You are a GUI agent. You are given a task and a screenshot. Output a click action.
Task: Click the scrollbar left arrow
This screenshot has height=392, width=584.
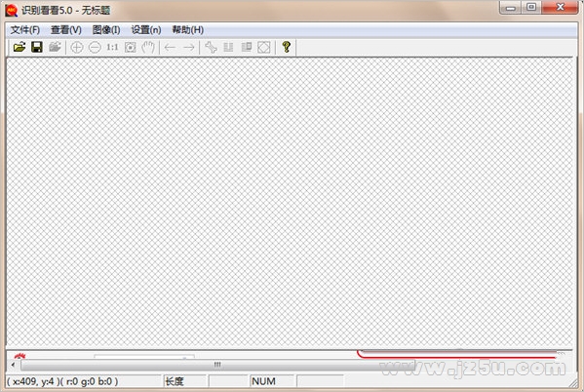click(13, 365)
